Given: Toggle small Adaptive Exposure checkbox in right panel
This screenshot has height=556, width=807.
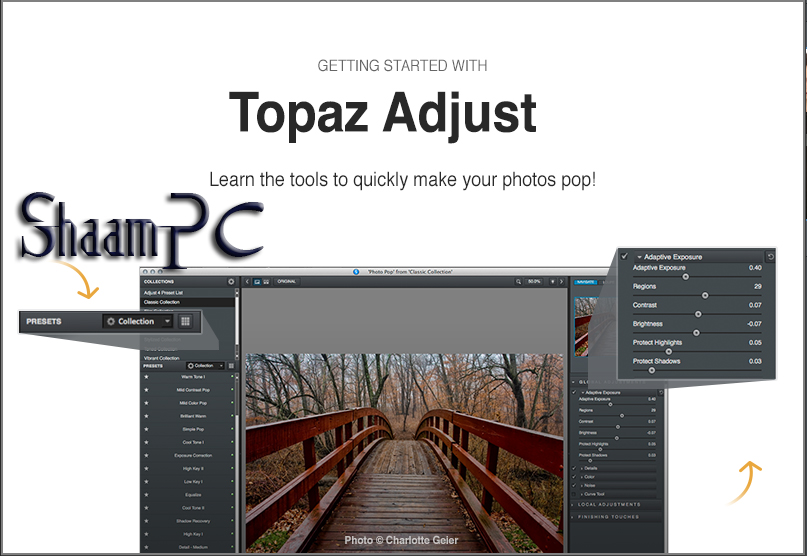Looking at the screenshot, I should click(574, 392).
